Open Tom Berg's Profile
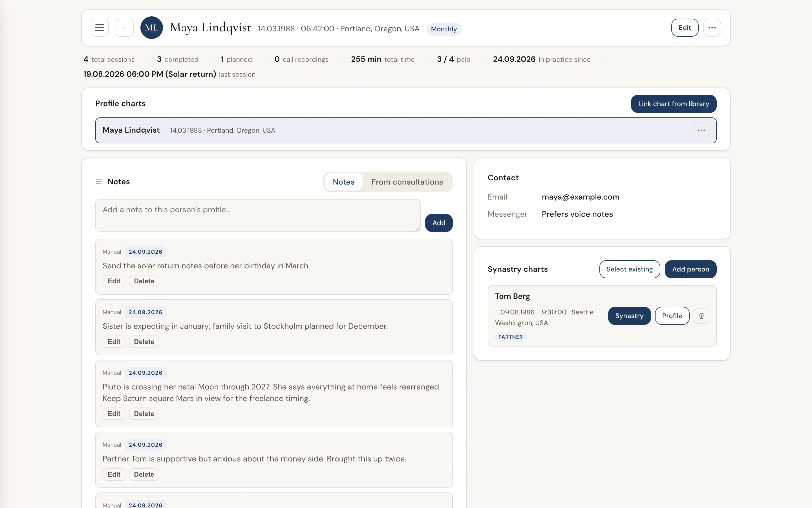 672,316
